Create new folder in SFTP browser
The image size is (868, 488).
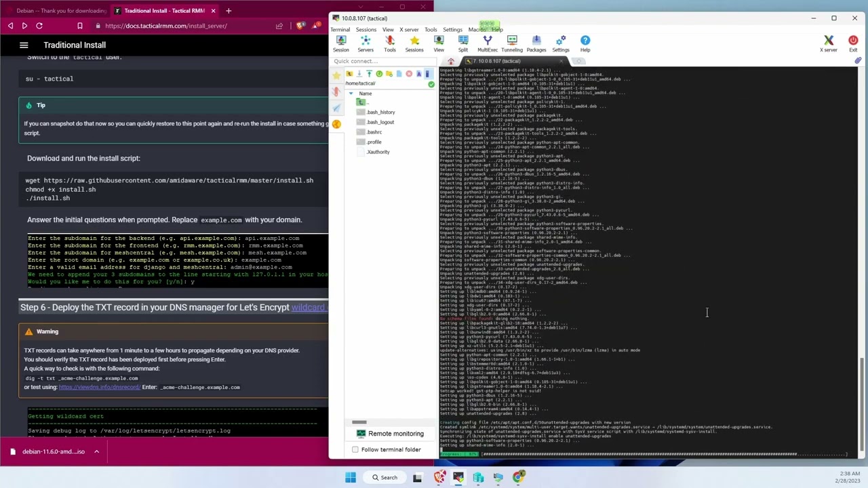click(389, 74)
